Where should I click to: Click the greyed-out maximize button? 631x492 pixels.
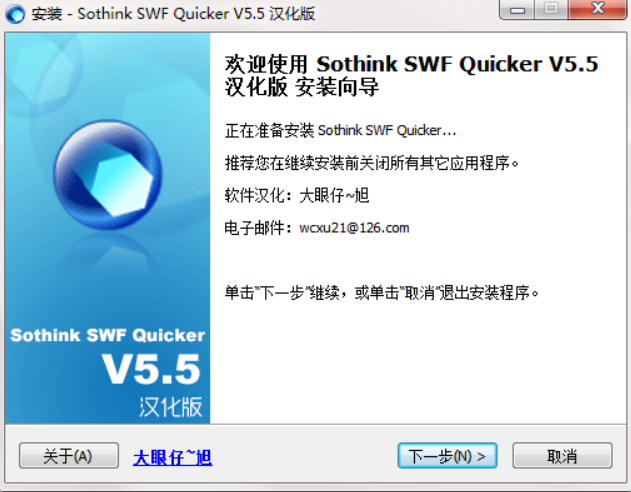tap(551, 9)
